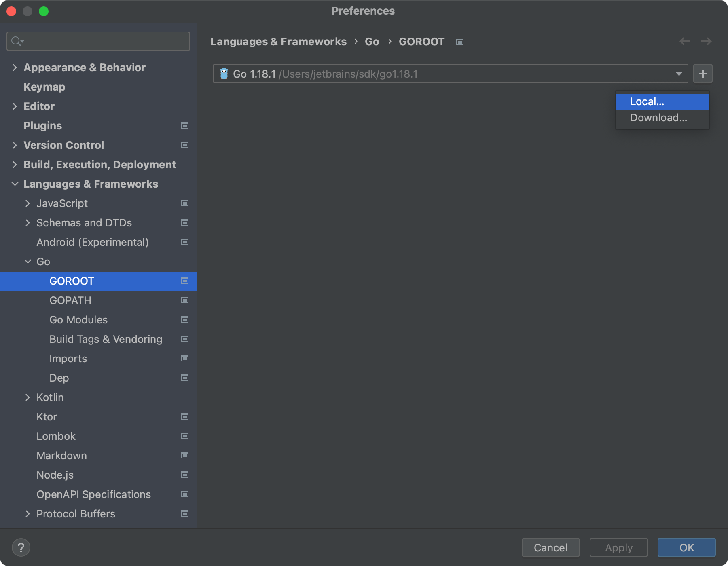The width and height of the screenshot is (728, 566).
Task: Select Local... from the SDK menu
Action: [647, 101]
